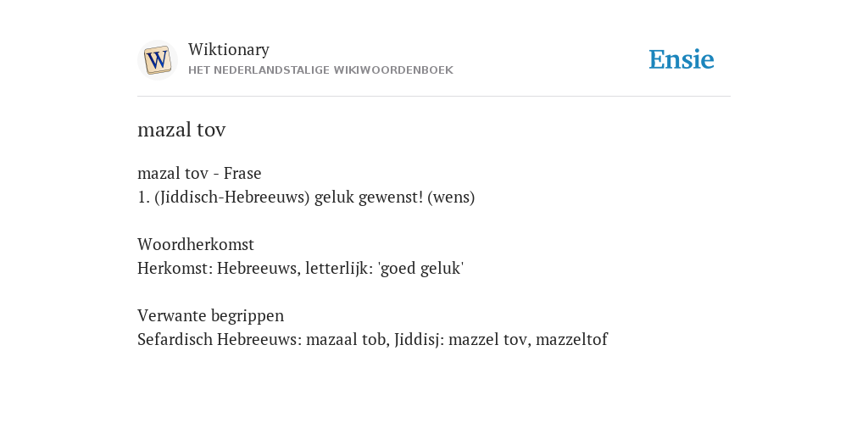
Task: Click the 'Sefardisch Hebreeuws:' label
Action: (220, 339)
